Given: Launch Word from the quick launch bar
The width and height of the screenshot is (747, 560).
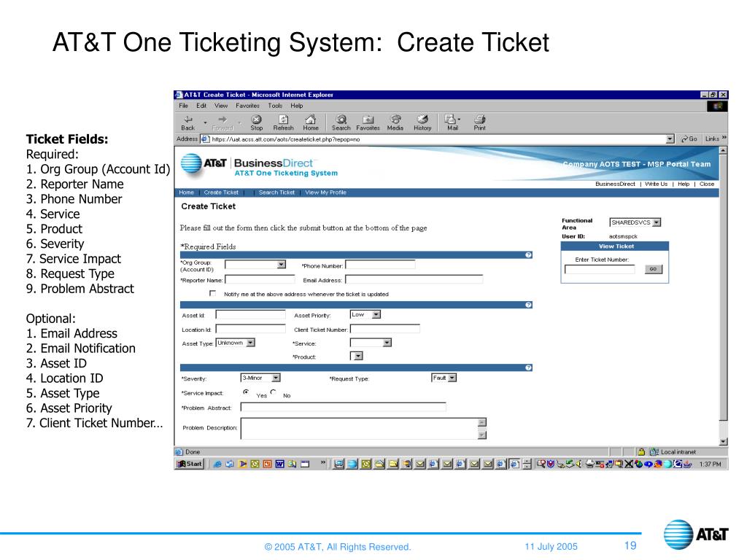Looking at the screenshot, I should [x=279, y=464].
